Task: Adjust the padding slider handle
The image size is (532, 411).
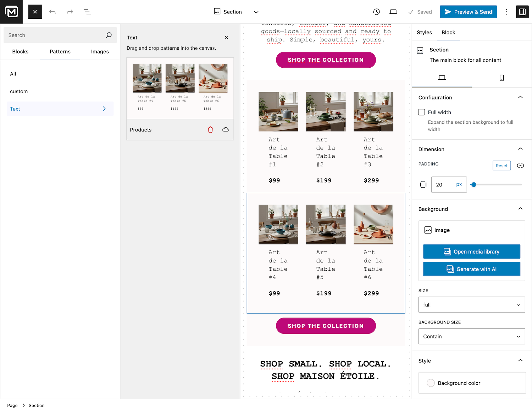Action: coord(473,185)
